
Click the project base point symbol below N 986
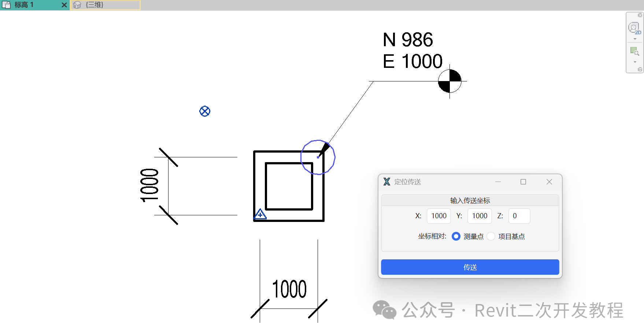click(x=449, y=81)
